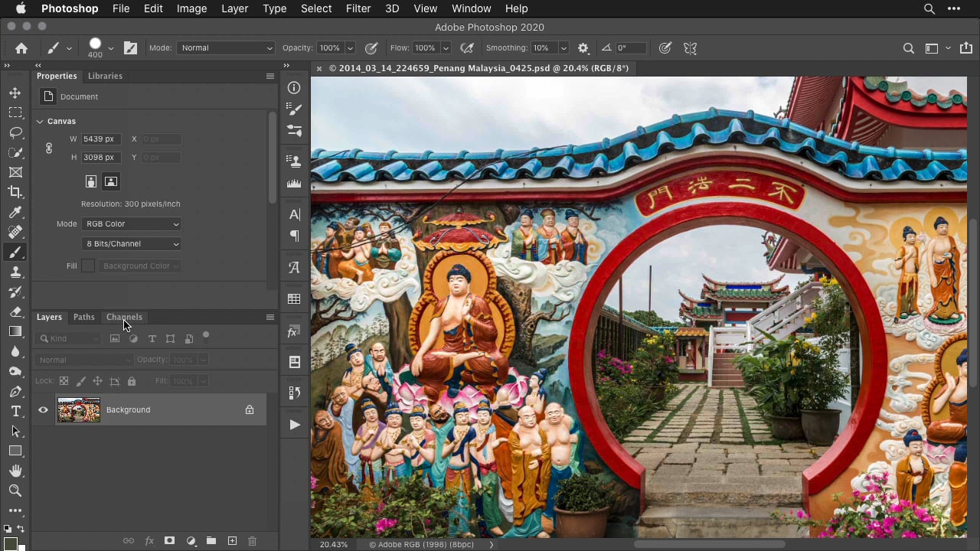The height and width of the screenshot is (551, 980).
Task: Hide the Background layer eye icon
Action: coord(43,410)
